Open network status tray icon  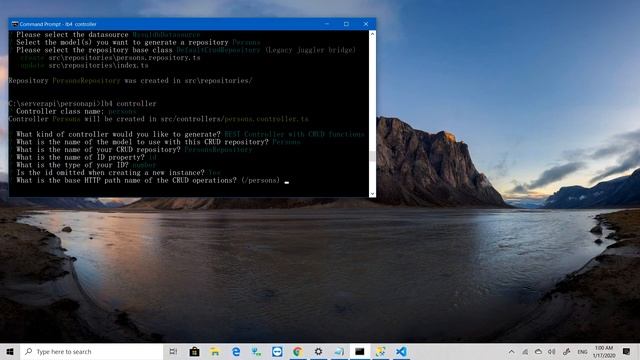[525, 351]
